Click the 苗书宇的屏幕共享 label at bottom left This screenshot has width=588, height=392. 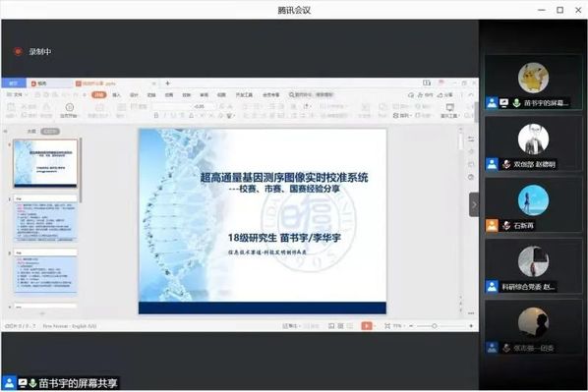pos(78,383)
